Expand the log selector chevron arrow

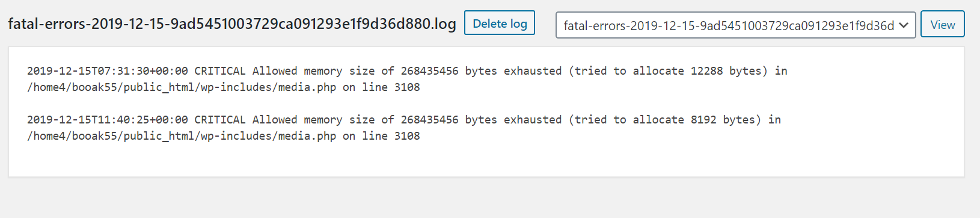pyautogui.click(x=904, y=25)
